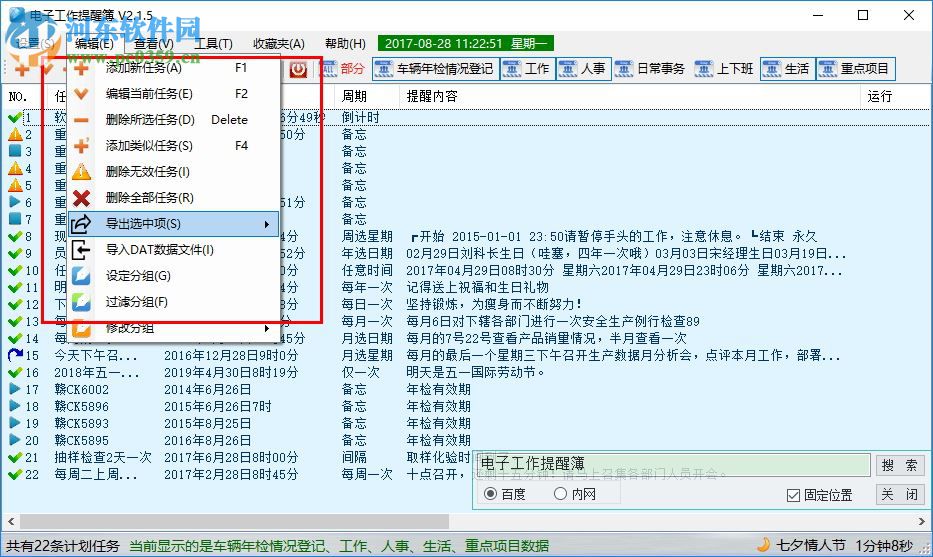Click the search input field showing 电子工作提醒簿
Screen dimensions: 933x557
[x=674, y=464]
